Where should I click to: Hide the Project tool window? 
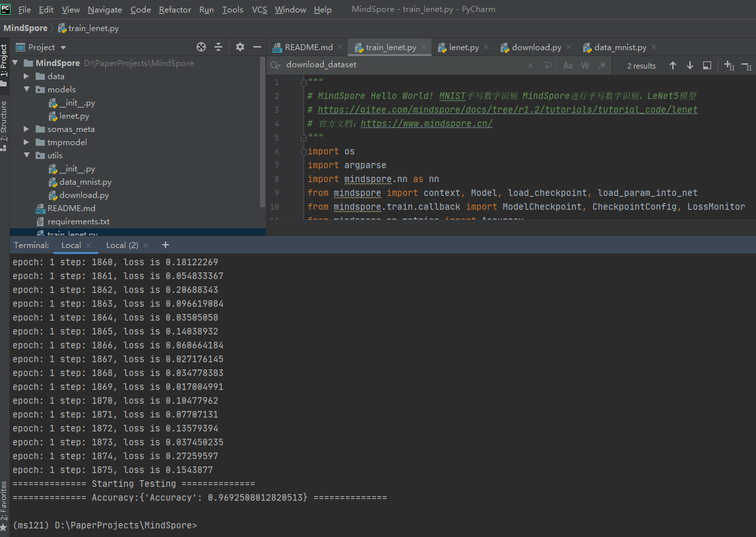point(257,47)
